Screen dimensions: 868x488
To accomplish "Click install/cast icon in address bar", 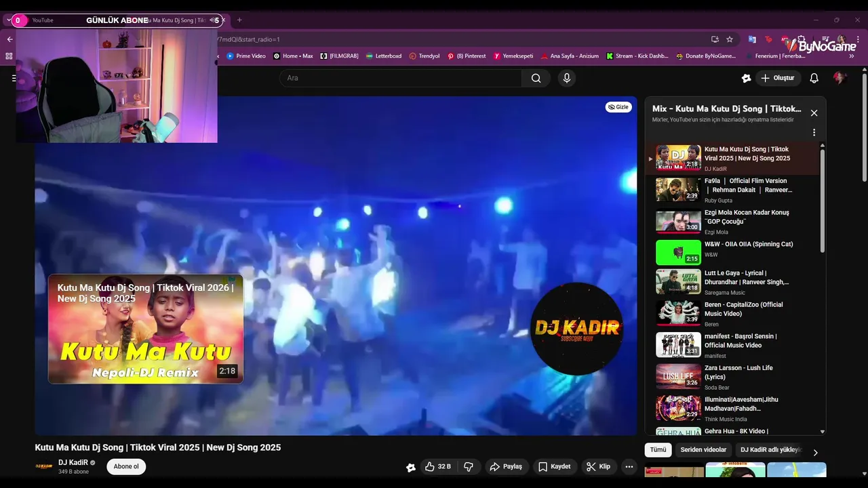I will click(x=715, y=39).
